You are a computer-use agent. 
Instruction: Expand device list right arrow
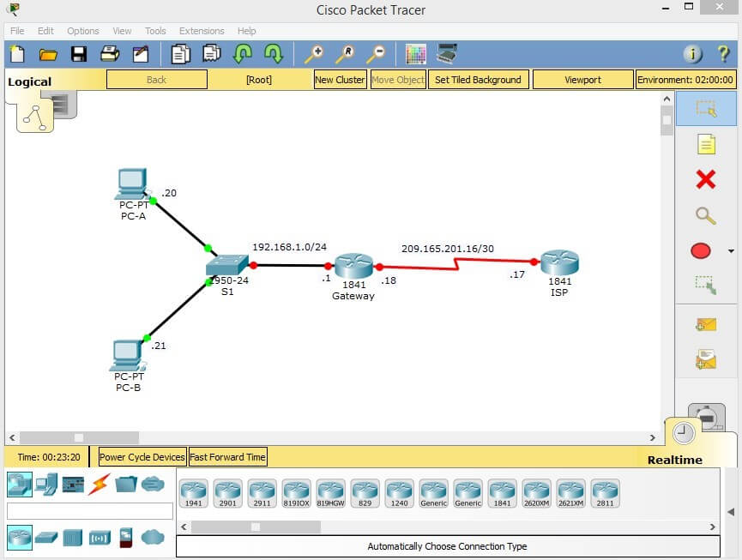[x=712, y=527]
